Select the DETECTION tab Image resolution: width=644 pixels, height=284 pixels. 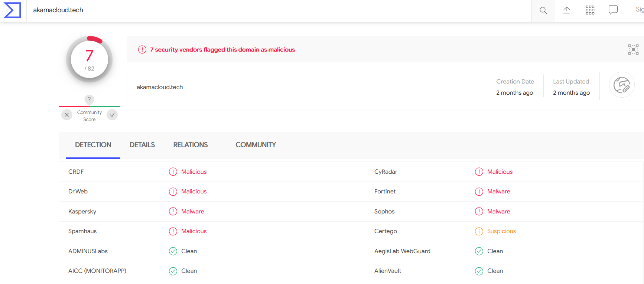pos(93,145)
